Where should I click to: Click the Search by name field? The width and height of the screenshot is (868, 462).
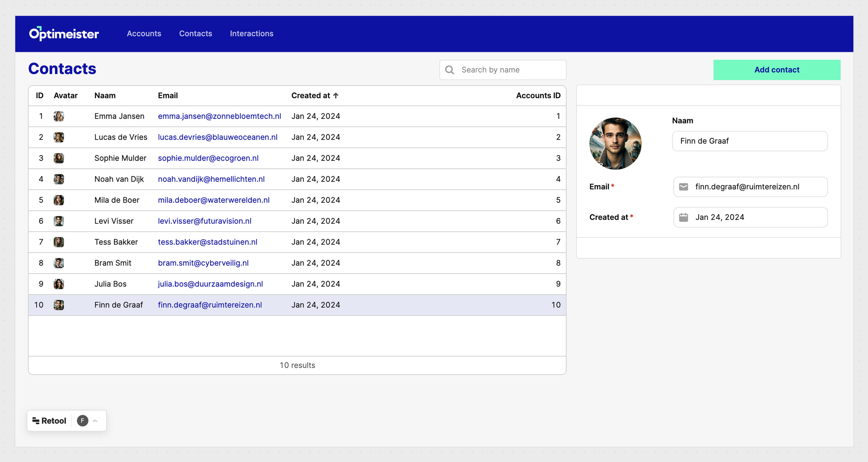point(509,70)
